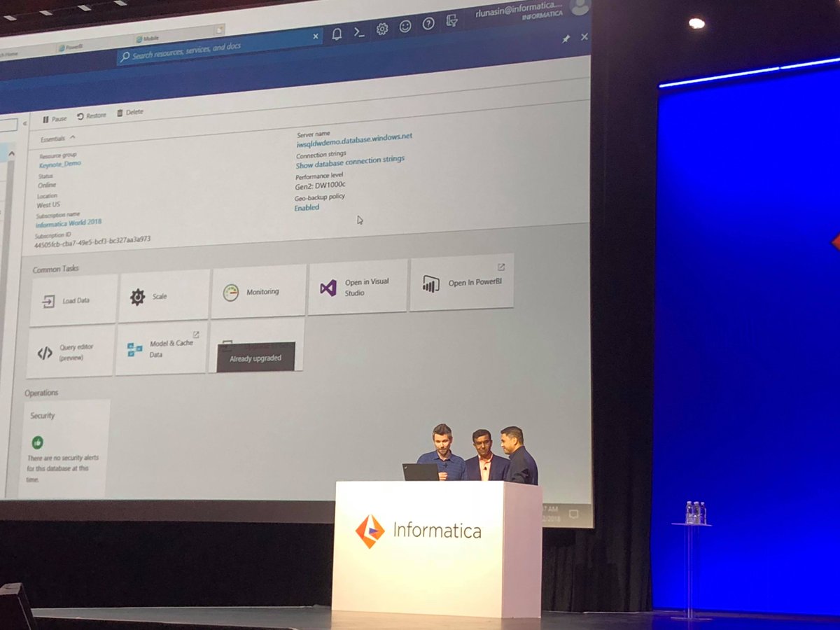
Task: Click the external link icon on the Model & Cache tile
Action: (x=196, y=335)
